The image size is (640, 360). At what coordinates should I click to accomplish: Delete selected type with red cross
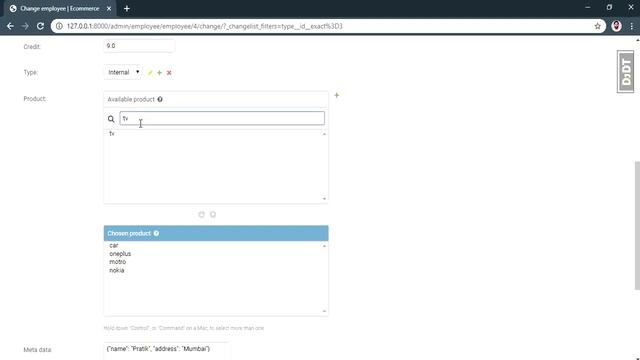(169, 73)
